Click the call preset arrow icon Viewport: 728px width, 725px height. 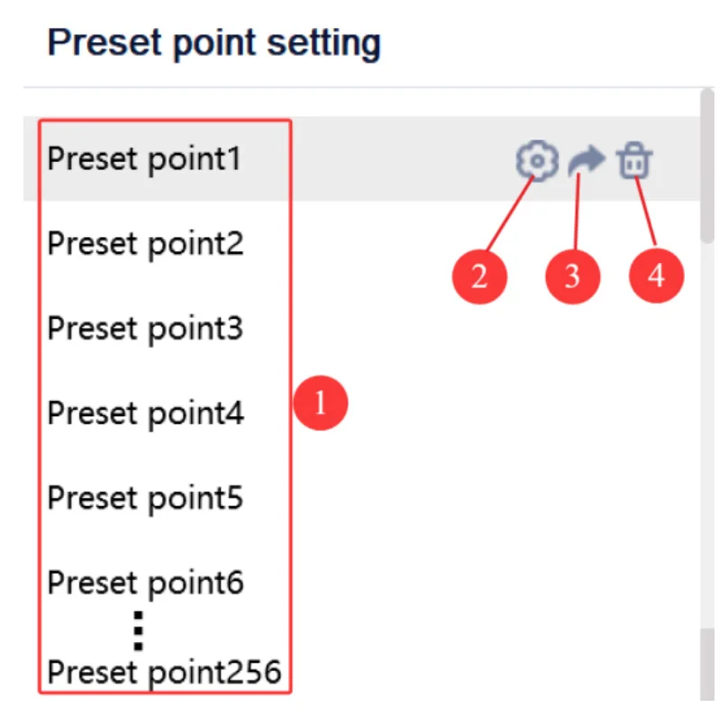[587, 162]
